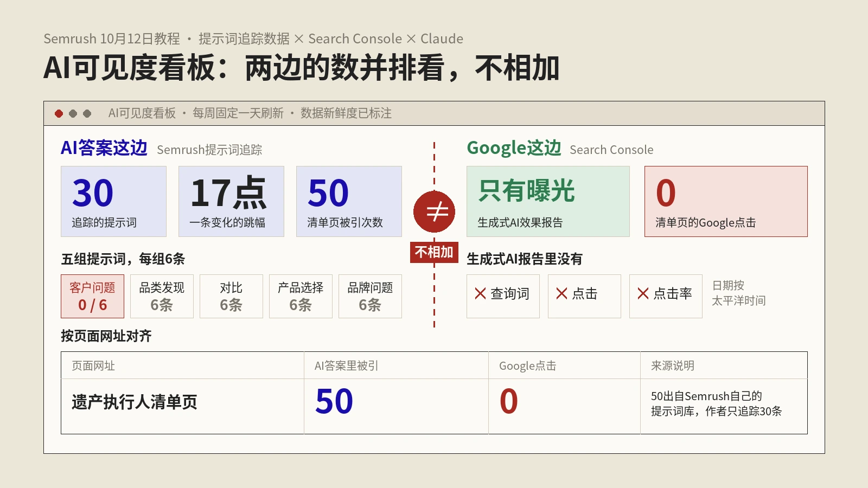The image size is (868, 488).
Task: Click the Semrush 10月12日教程 subtitle line
Action: [253, 39]
